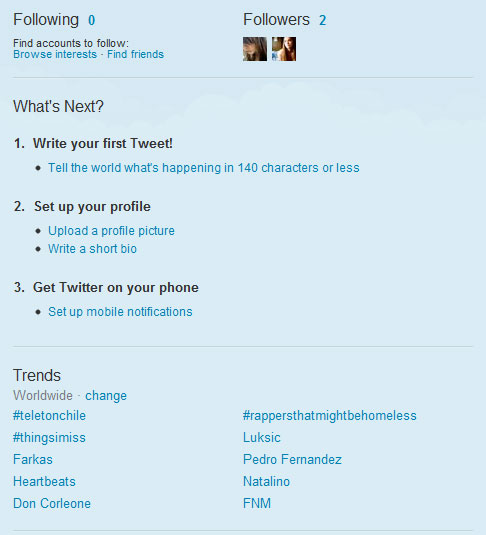Click the Followers count number
The height and width of the screenshot is (535, 486).
pos(323,20)
